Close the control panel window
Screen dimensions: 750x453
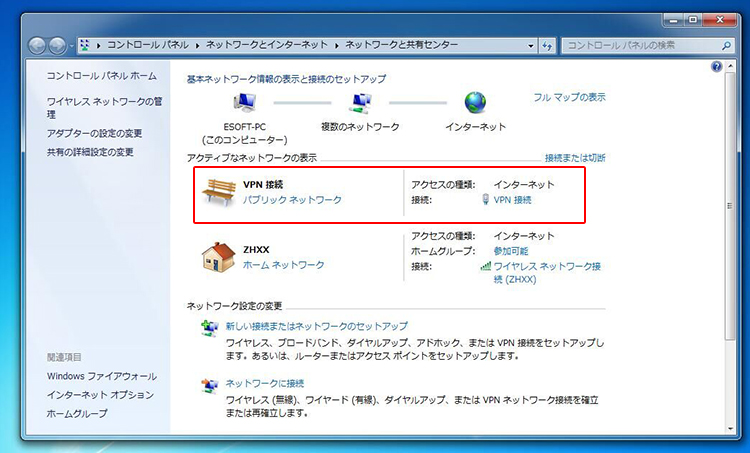pyautogui.click(x=720, y=20)
